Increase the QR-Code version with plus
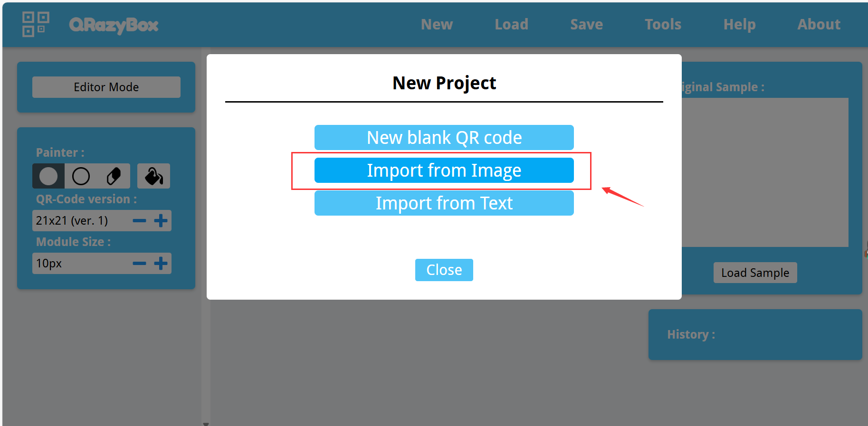Image resolution: width=868 pixels, height=426 pixels. [161, 221]
